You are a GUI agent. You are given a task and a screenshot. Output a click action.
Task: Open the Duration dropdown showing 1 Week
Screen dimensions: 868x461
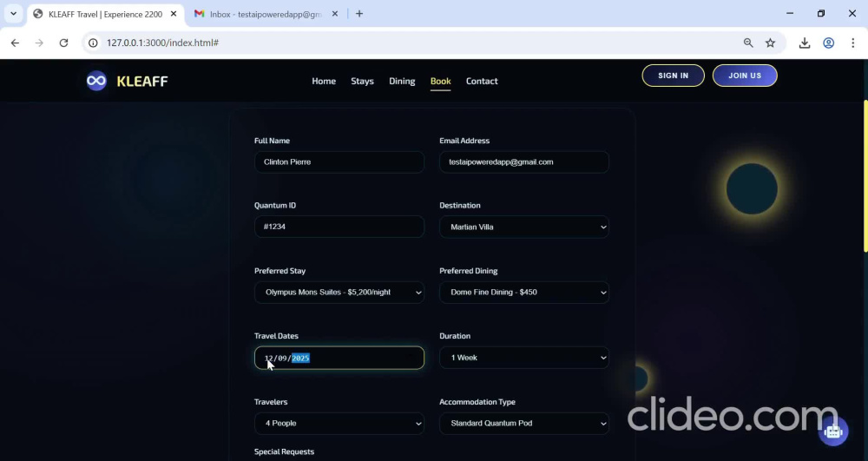tap(524, 358)
